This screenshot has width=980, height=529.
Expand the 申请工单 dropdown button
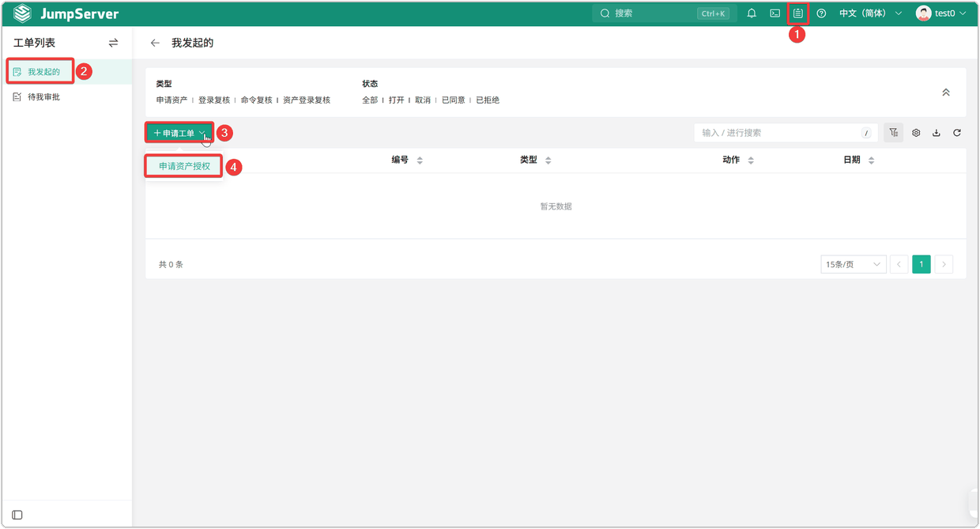point(179,133)
